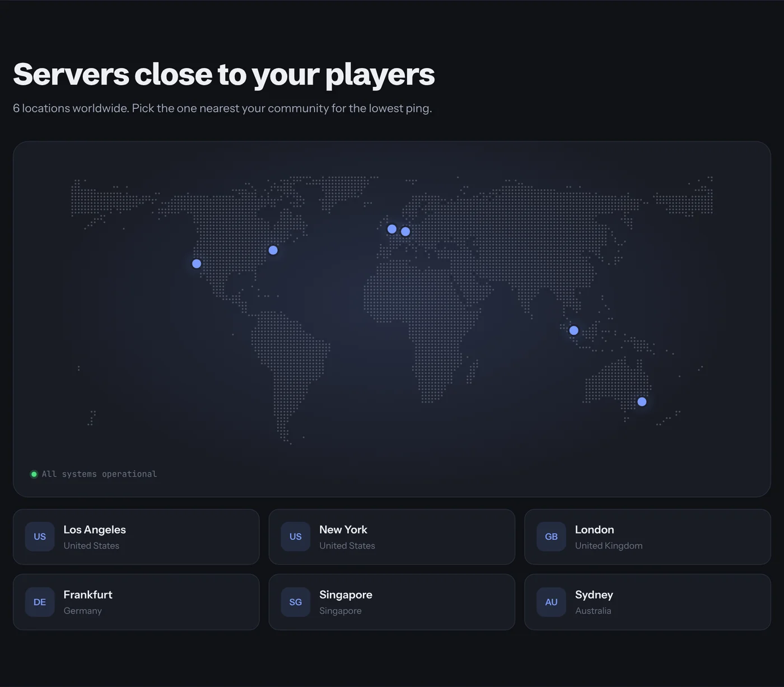
Task: Click "United States" under Los Angeles
Action: tap(91, 546)
